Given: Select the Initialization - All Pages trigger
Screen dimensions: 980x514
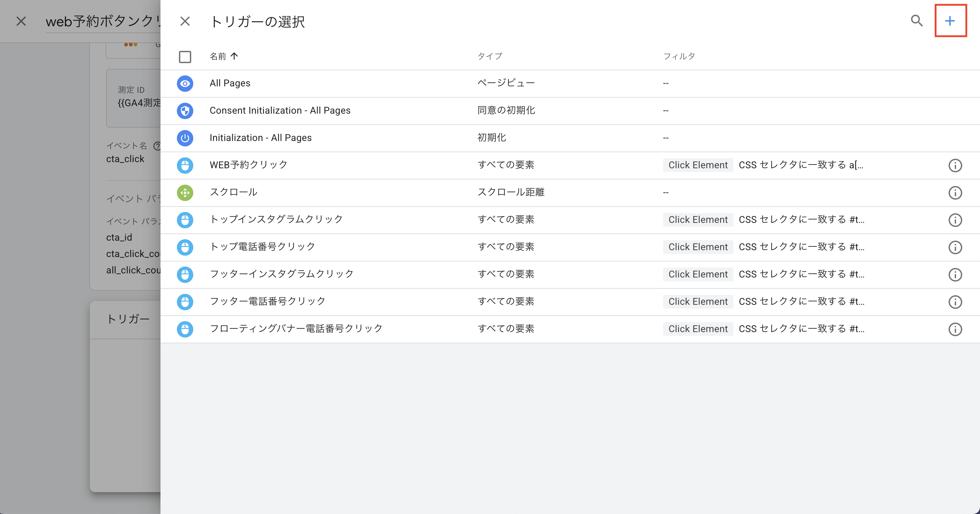Looking at the screenshot, I should pos(261,138).
